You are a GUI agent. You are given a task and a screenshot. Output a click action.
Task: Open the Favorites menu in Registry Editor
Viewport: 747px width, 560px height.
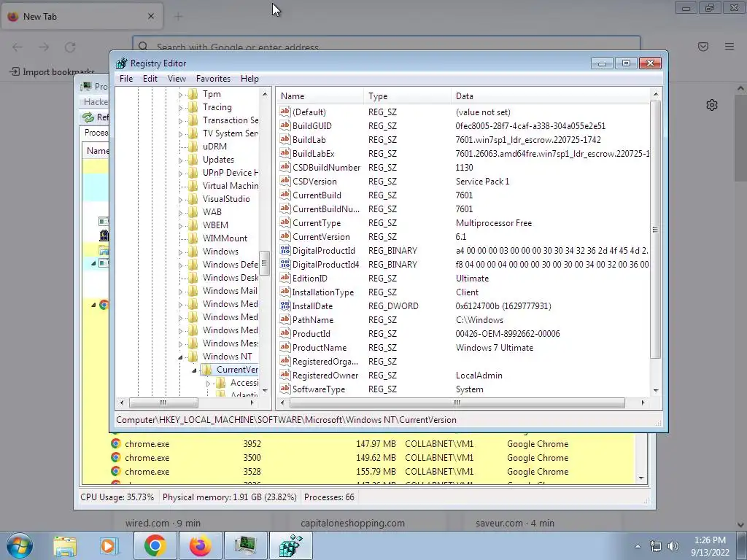coord(213,79)
